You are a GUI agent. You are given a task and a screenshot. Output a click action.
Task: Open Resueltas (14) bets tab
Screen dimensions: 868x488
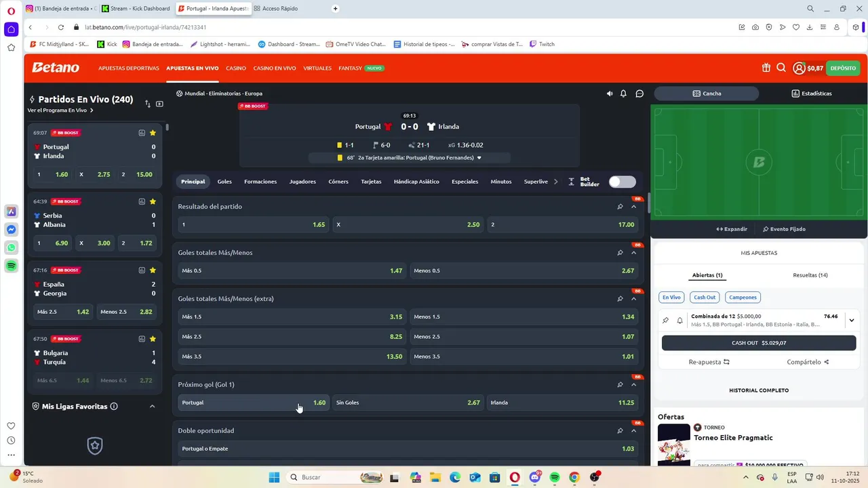tap(810, 275)
